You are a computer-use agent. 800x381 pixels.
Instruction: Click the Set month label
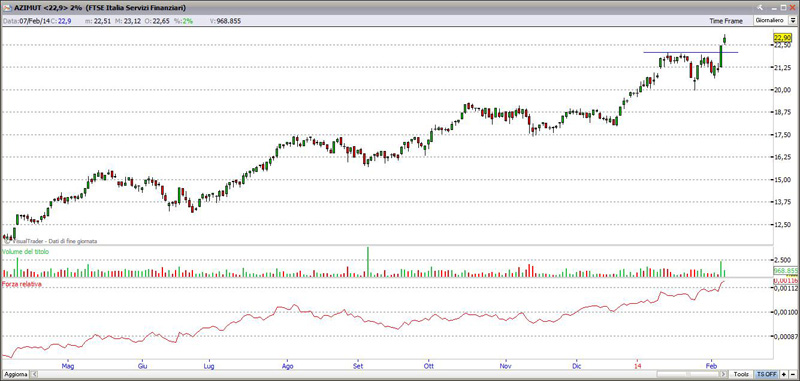click(x=358, y=366)
